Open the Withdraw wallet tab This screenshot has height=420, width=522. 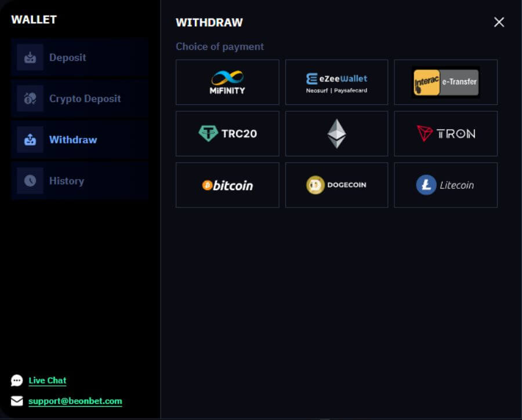(x=80, y=140)
